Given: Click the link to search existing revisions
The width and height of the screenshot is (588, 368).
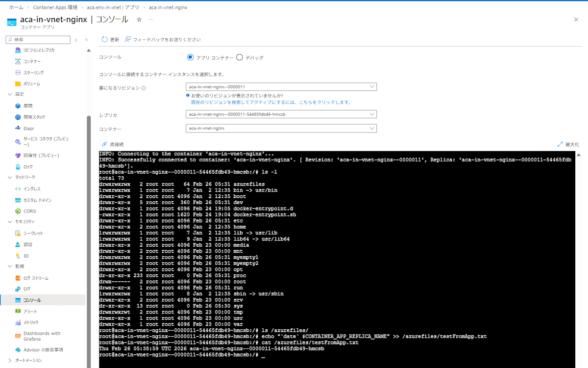Looking at the screenshot, I should (x=271, y=102).
